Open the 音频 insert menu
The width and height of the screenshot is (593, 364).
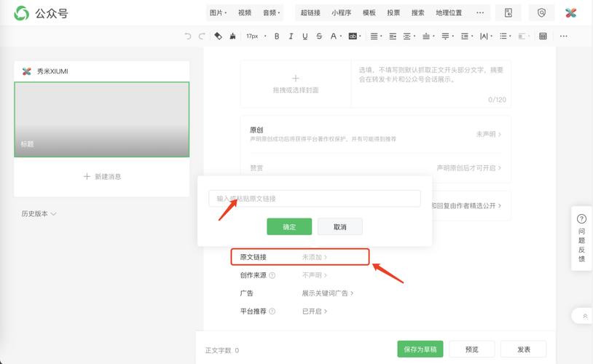click(272, 13)
